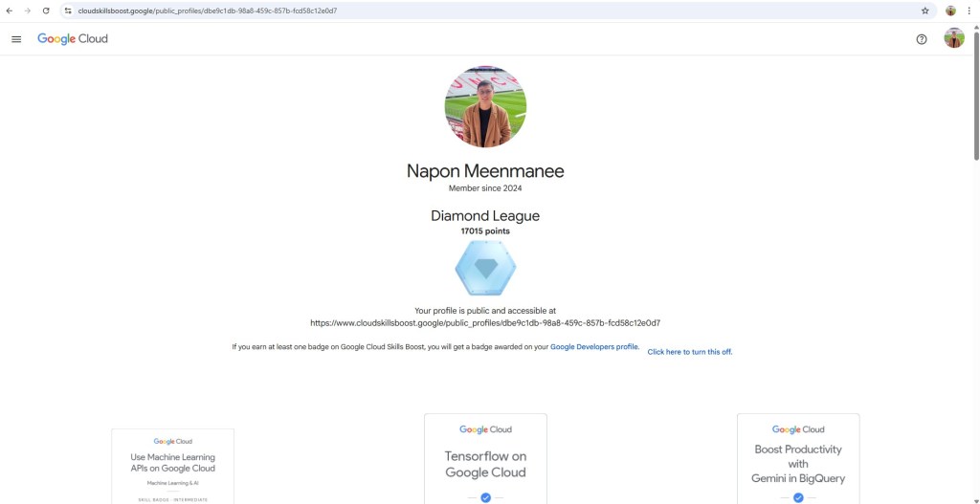View site information icon in address bar
Viewport: 980px width, 504px height.
(68, 11)
